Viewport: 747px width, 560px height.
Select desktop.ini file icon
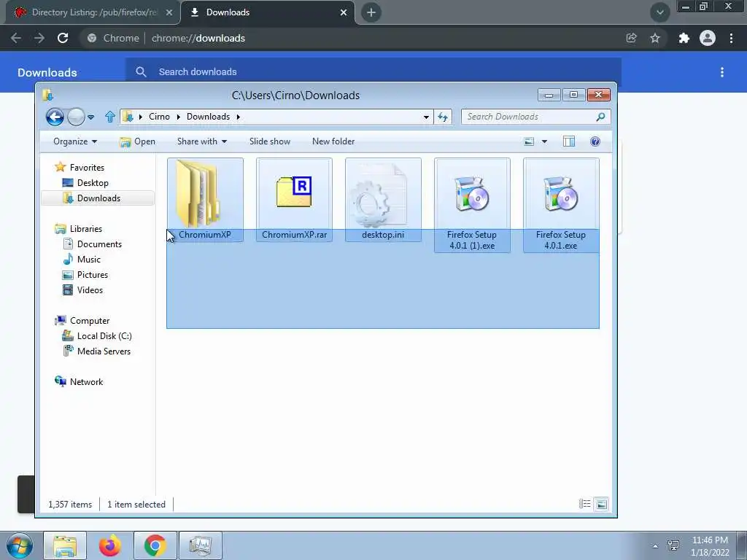(x=383, y=195)
